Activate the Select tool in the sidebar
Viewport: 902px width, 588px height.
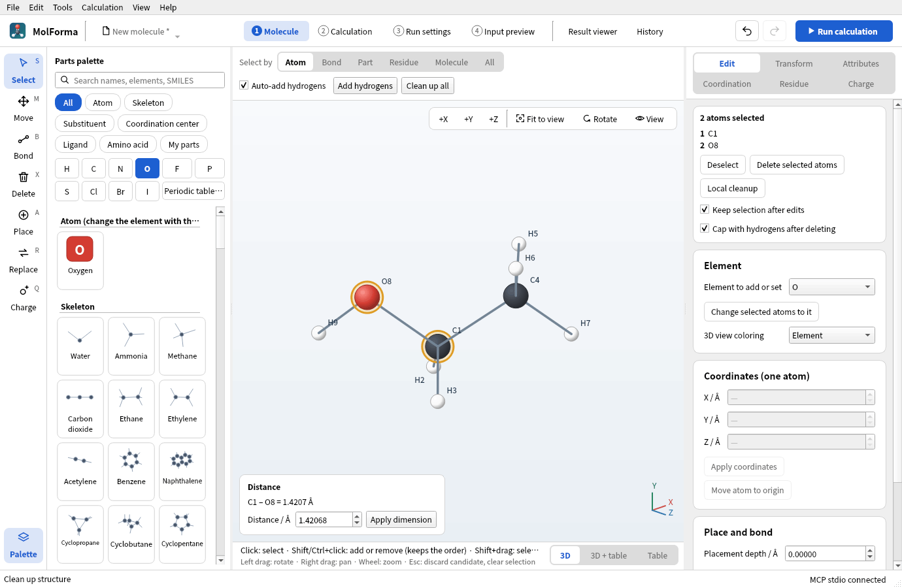coord(24,71)
